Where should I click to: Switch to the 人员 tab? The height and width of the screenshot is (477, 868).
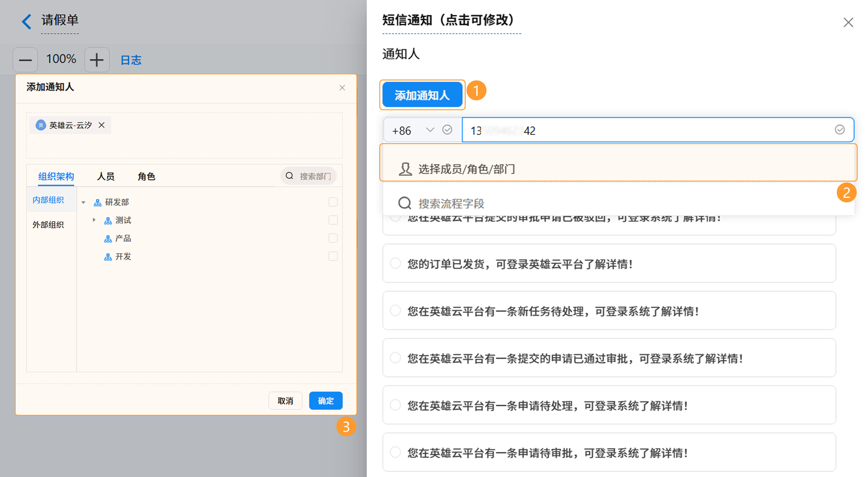click(106, 176)
